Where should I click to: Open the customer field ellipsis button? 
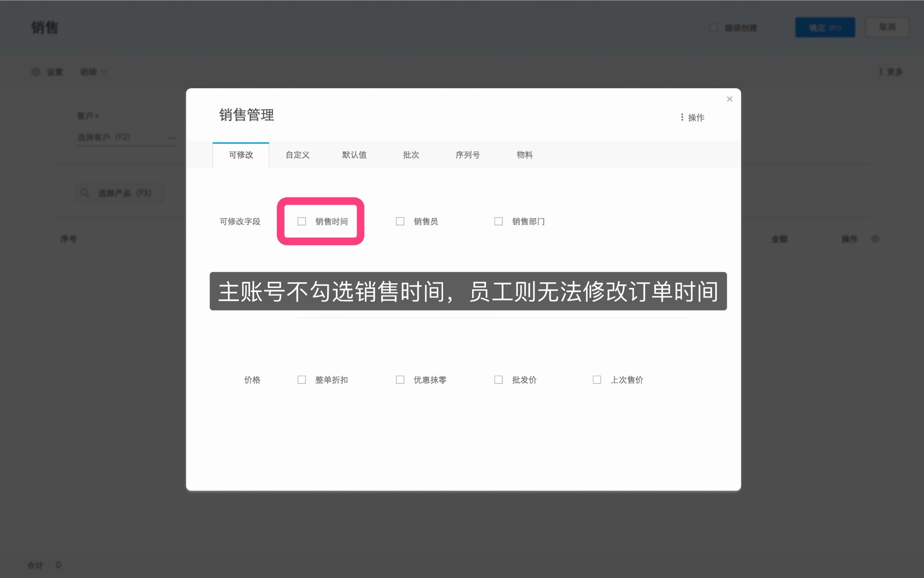pos(172,138)
